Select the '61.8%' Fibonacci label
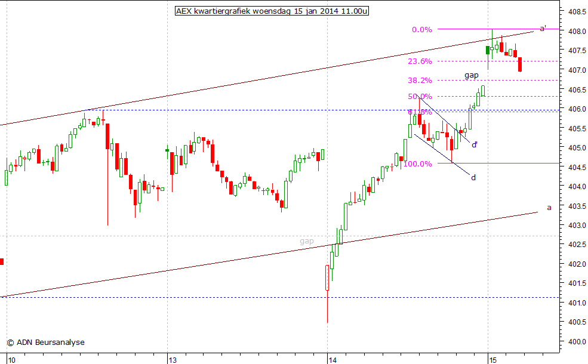Viewport: 588px width, 364px height. (x=420, y=112)
